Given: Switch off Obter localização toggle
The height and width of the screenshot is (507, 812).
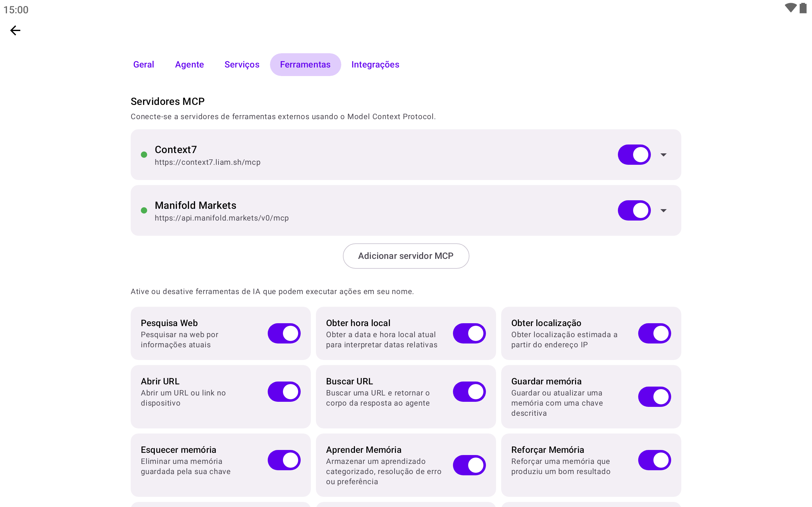Looking at the screenshot, I should pos(654,333).
